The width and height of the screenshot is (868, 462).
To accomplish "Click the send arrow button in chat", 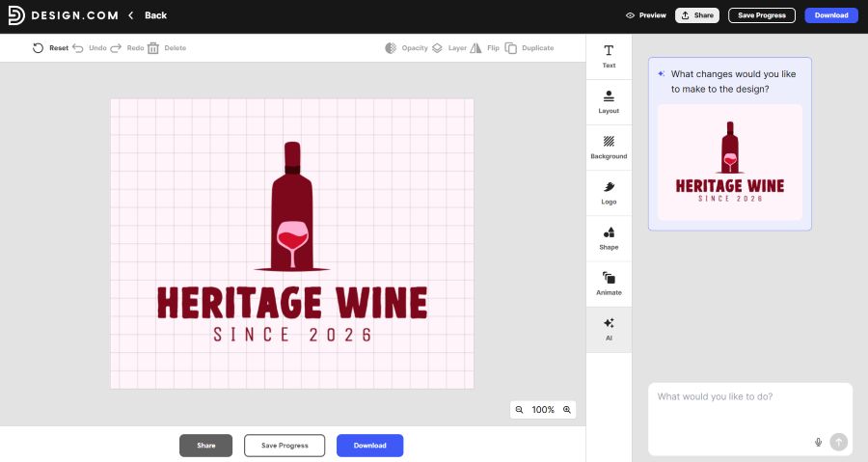I will (839, 442).
